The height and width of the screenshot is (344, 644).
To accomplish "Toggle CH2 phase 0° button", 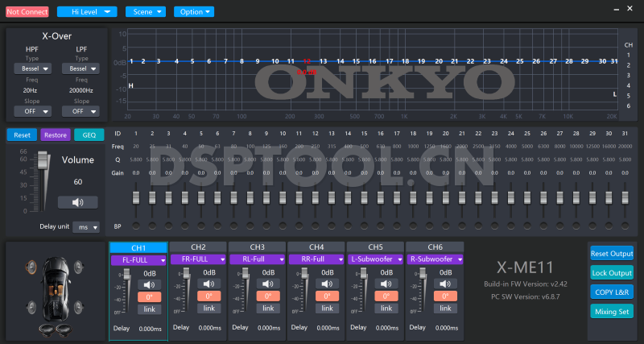I will [x=208, y=296].
